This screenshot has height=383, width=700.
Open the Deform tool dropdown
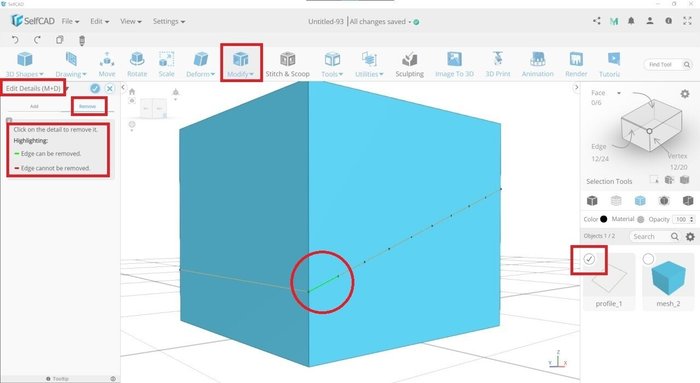click(x=200, y=65)
